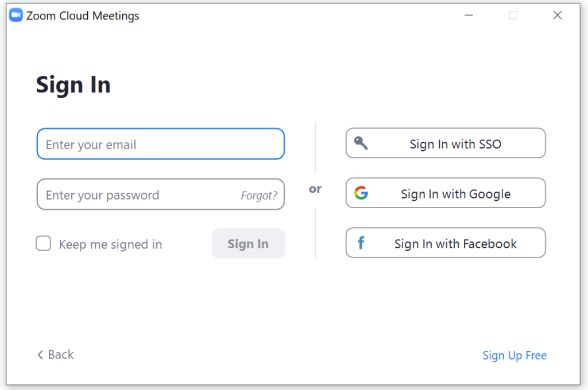This screenshot has height=390, width=588.
Task: Enable the Keep me signed in checkbox
Action: [44, 243]
